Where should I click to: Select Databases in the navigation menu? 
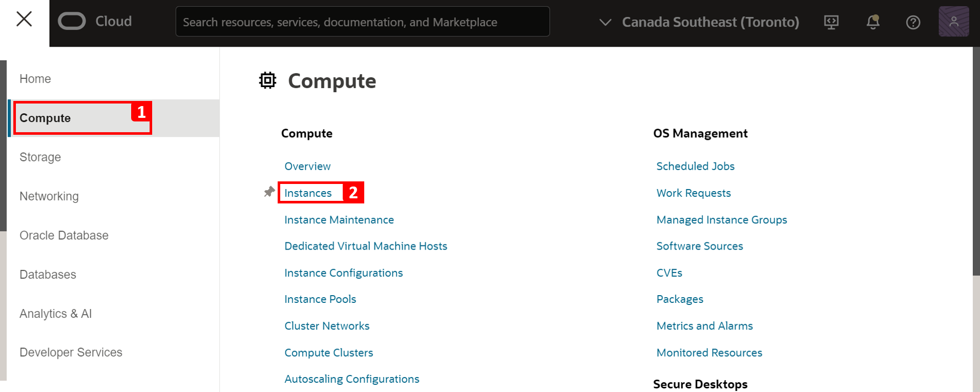48,275
